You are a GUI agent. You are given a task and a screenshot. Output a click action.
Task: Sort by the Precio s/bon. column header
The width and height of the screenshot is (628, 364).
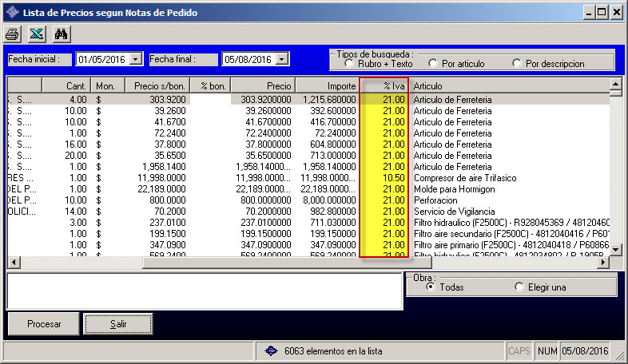point(157,85)
